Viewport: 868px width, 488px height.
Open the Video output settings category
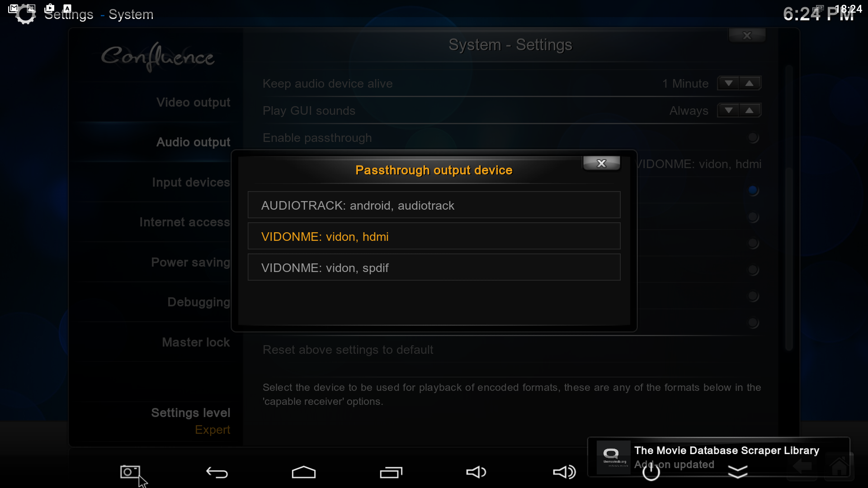point(193,103)
